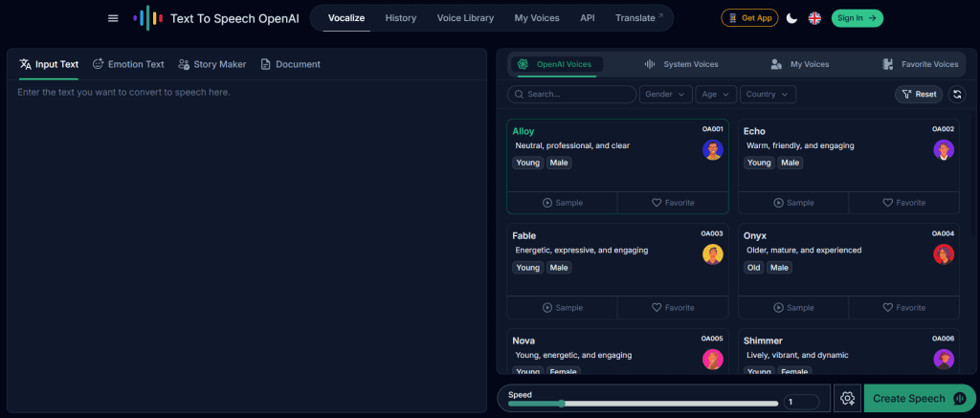
Task: Select the Shimmer voice card
Action: pos(849,351)
